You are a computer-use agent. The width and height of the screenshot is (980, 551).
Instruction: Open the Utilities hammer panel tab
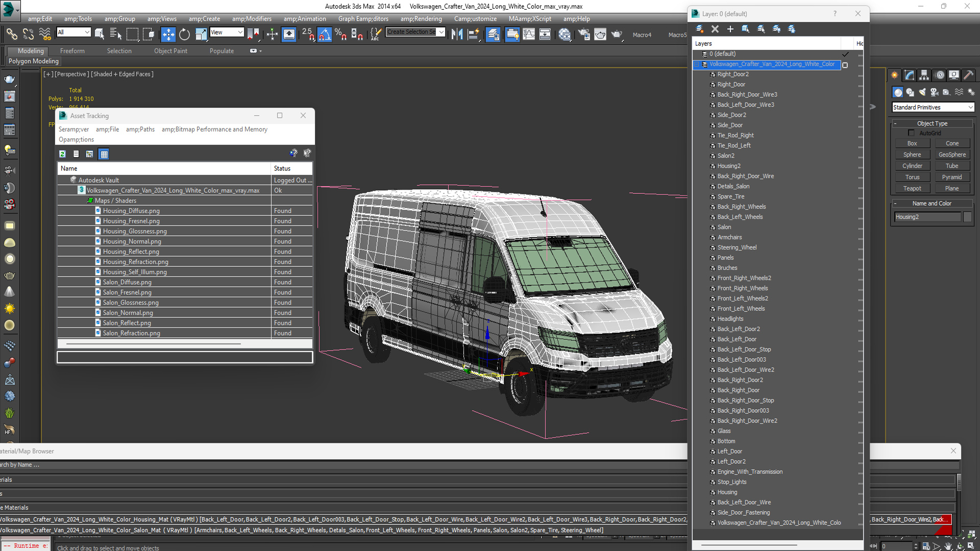(969, 75)
